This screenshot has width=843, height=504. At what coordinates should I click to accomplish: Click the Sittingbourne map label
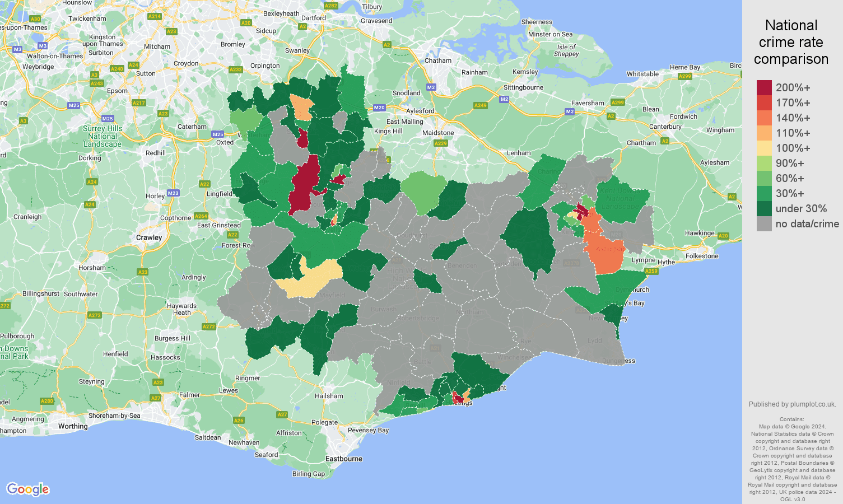point(523,87)
